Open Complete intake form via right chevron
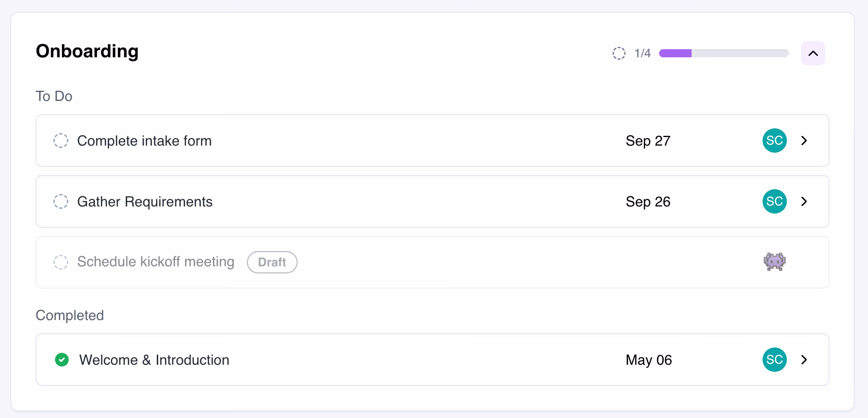Screen dimensions: 868x418 tap(804, 141)
